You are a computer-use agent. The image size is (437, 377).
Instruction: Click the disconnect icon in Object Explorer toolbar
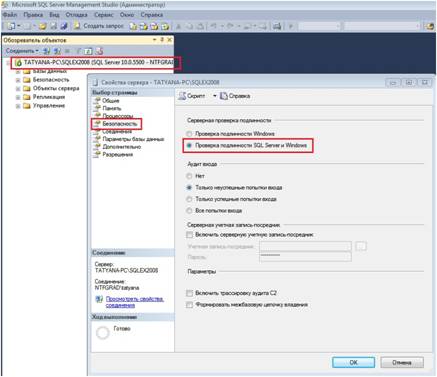click(57, 51)
